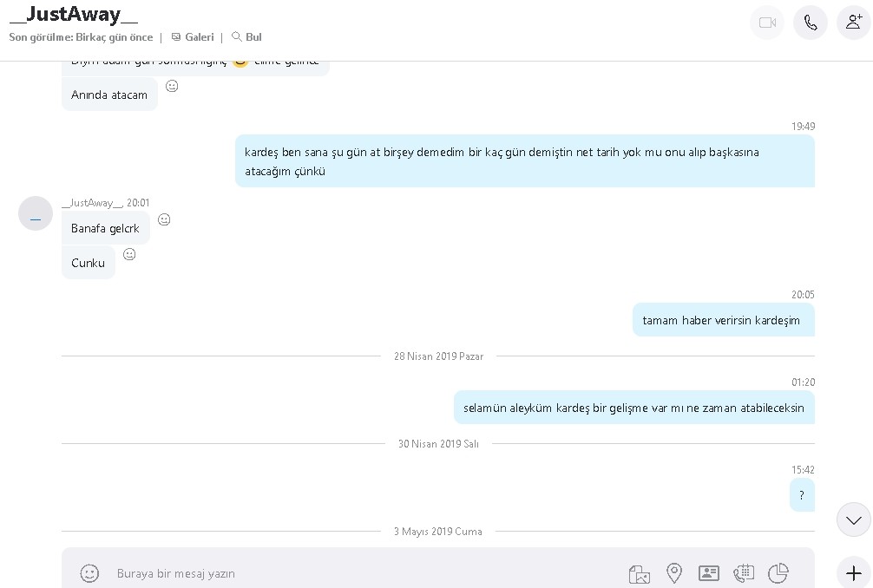873x588 pixels.
Task: React to the 'Anında atacam' message
Action: (172, 86)
